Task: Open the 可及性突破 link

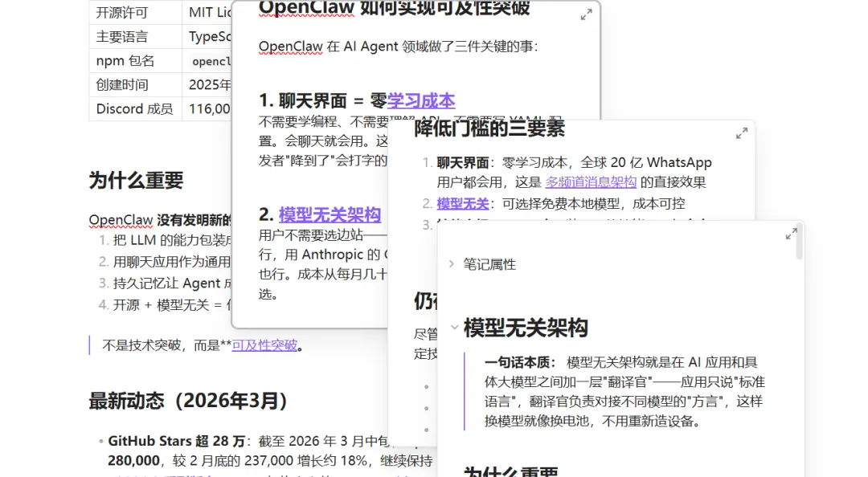Action: coord(264,345)
